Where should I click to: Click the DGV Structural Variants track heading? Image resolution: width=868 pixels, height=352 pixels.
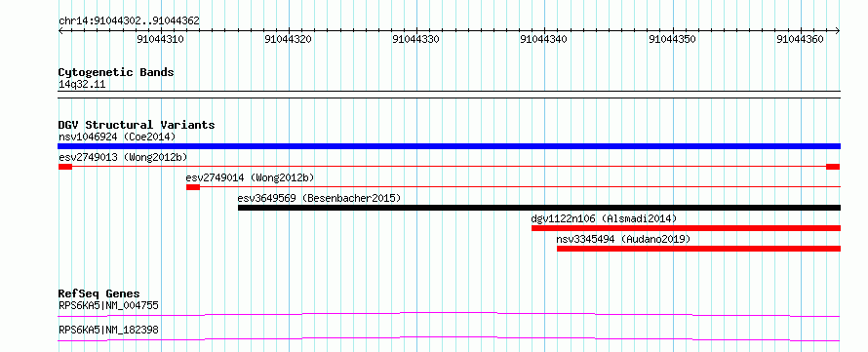pos(137,125)
